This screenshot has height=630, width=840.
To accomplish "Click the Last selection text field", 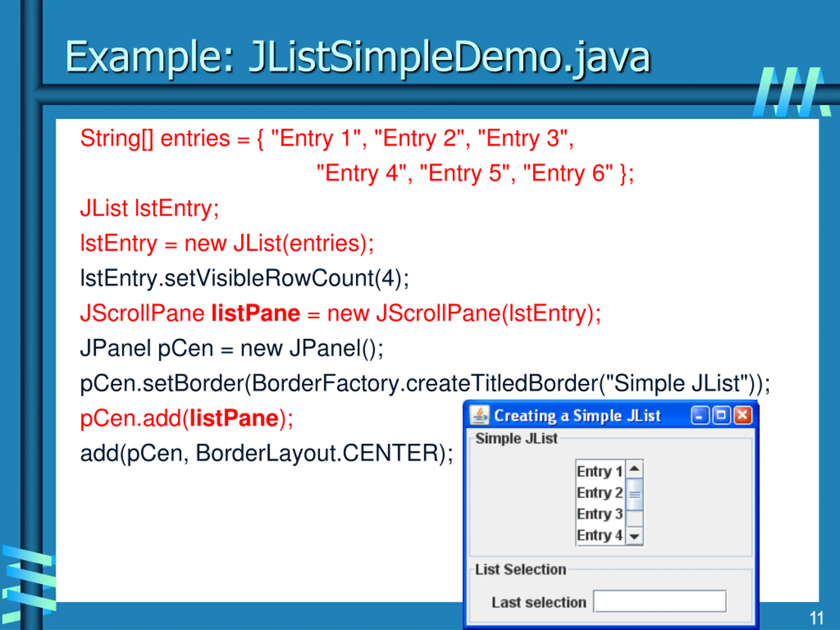I will pyautogui.click(x=660, y=601).
